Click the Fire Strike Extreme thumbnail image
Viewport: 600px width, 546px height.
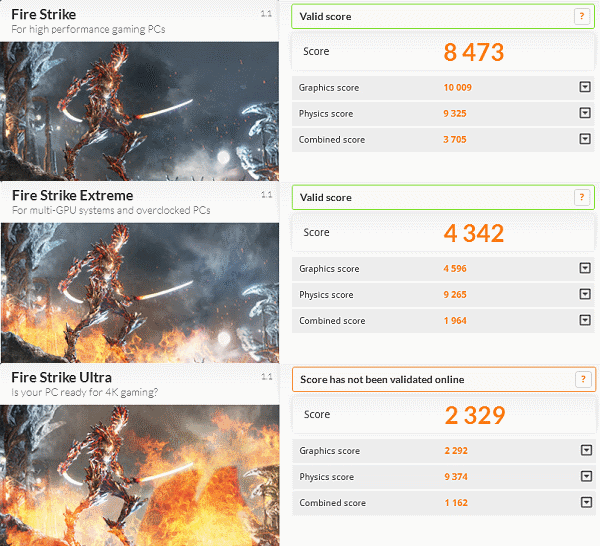click(140, 293)
